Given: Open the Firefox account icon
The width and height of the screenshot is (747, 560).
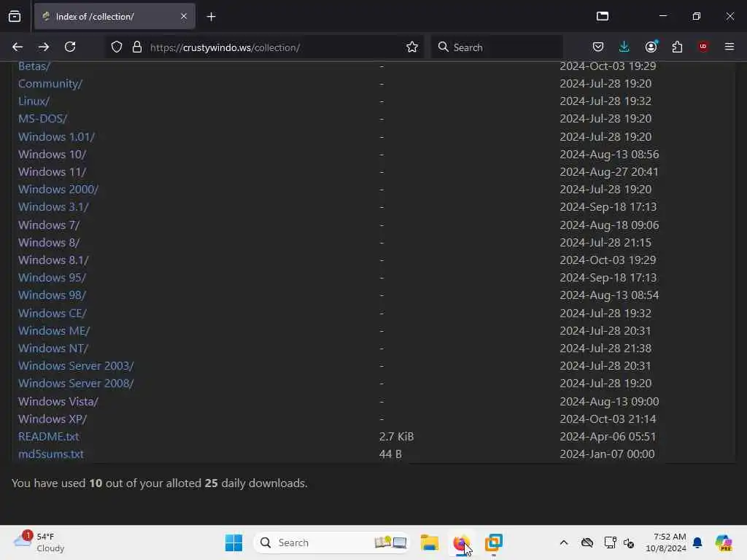Looking at the screenshot, I should click(651, 47).
